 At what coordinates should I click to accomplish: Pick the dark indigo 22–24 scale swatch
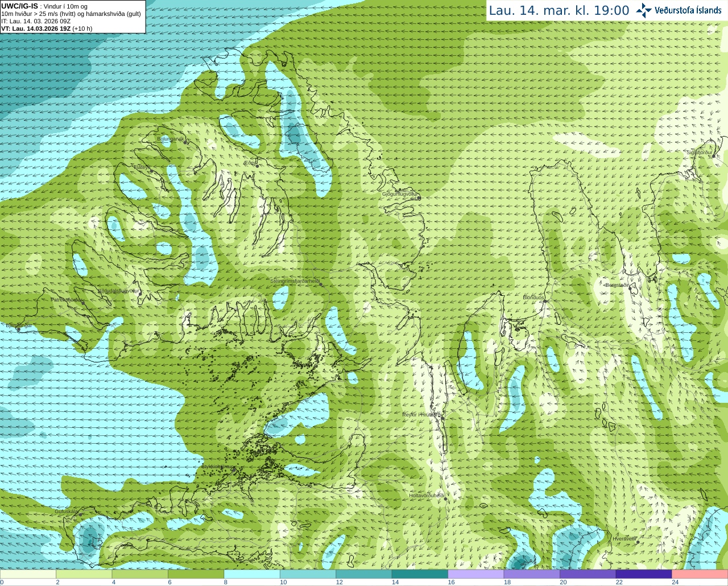(x=644, y=574)
